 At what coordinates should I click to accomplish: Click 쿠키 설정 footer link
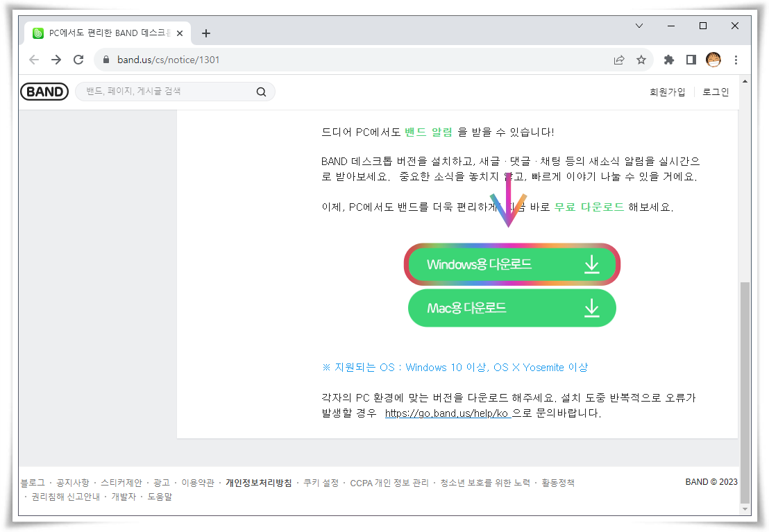click(x=321, y=483)
